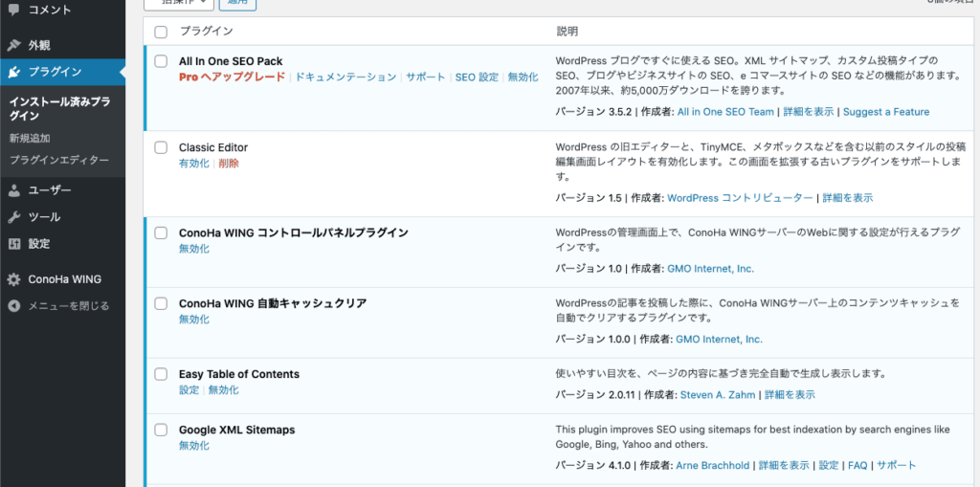Activate Classic Editor via 有効化
The image size is (980, 487).
(x=193, y=164)
